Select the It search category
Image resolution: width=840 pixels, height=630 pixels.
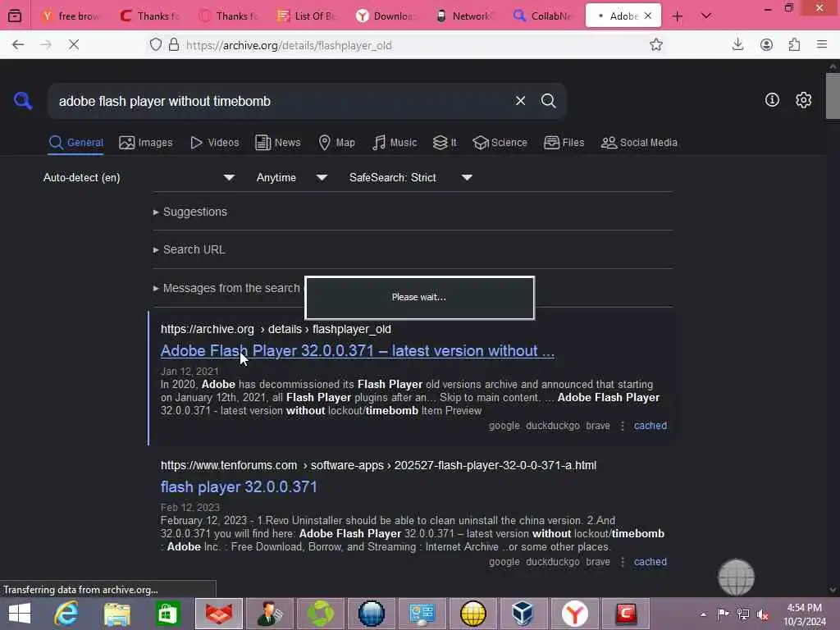tap(445, 143)
